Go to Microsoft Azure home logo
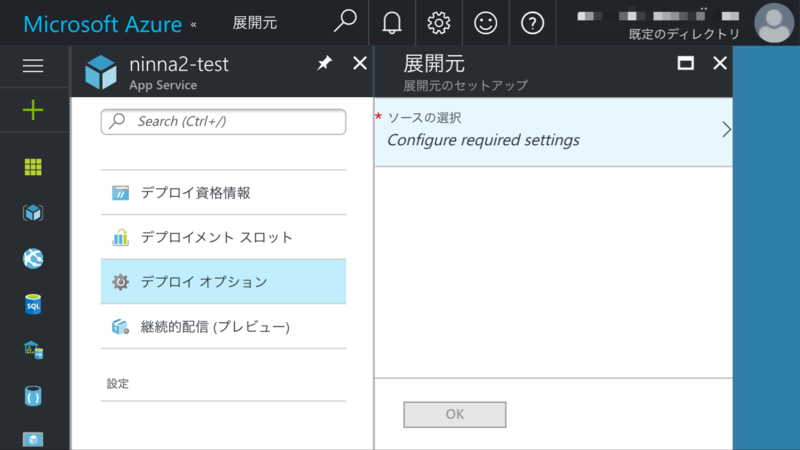The image size is (800, 450). pos(103,24)
